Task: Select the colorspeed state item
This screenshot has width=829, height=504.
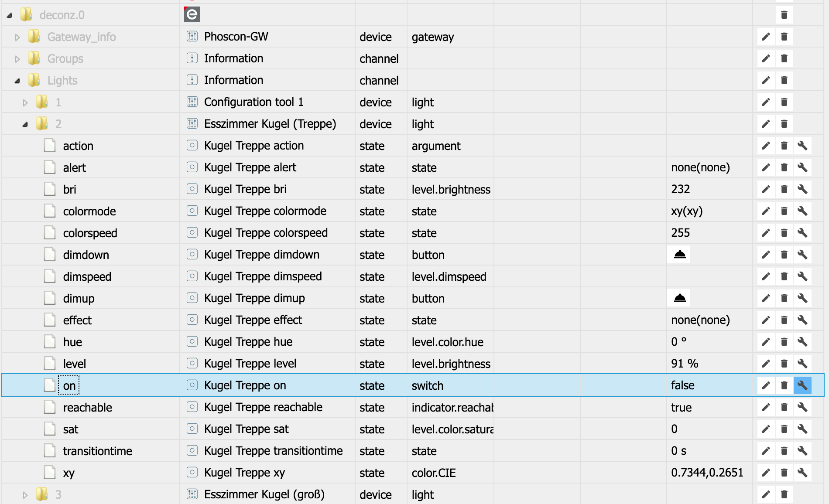Action: point(90,233)
